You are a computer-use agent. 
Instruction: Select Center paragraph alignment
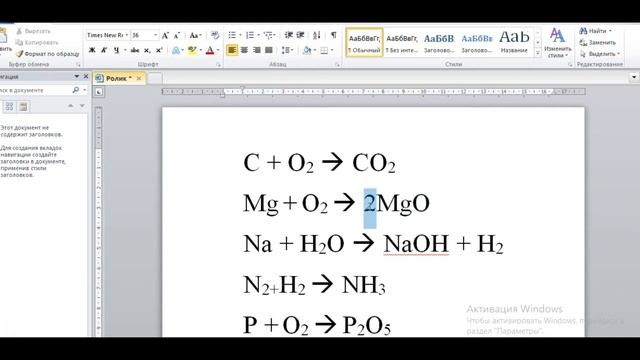point(244,50)
